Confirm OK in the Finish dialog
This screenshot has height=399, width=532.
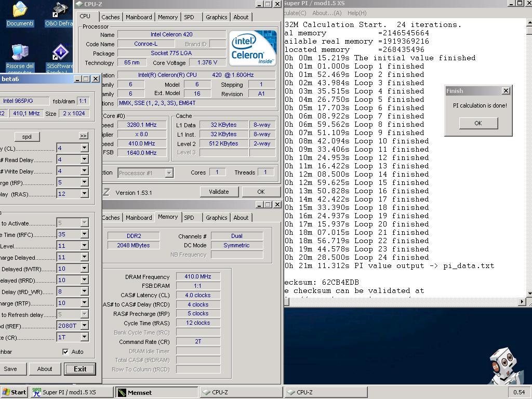point(478,123)
